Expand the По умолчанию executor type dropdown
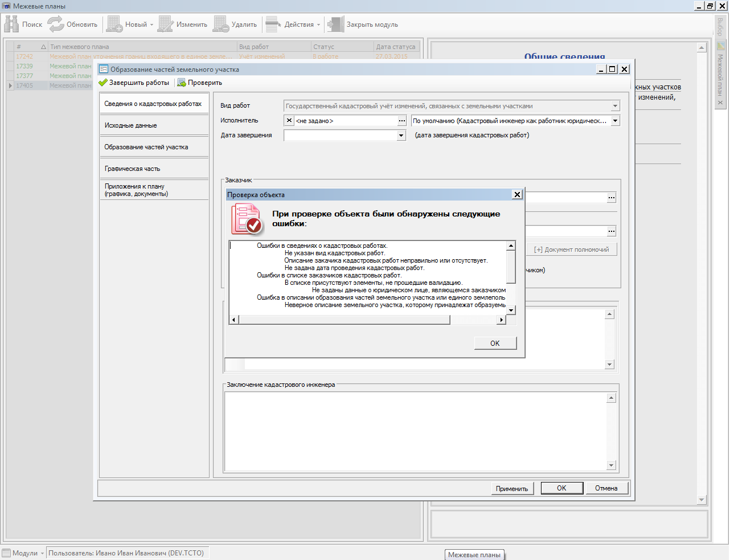The width and height of the screenshot is (730, 560). click(x=615, y=121)
